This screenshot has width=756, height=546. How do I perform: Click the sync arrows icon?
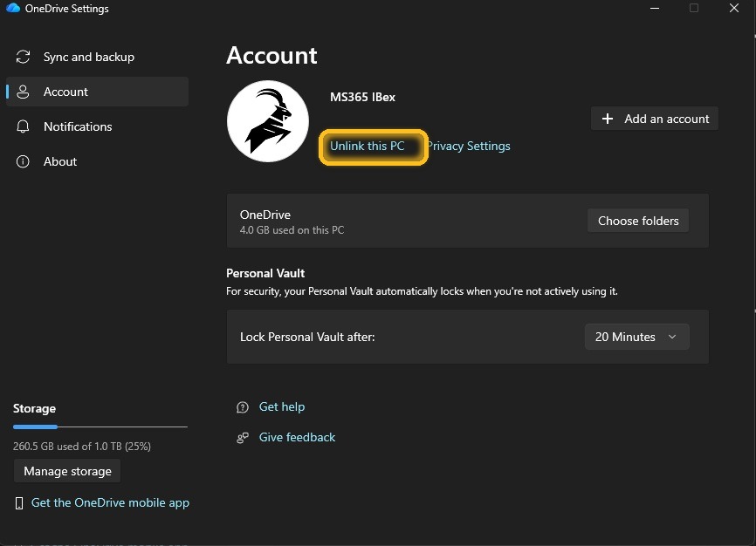tap(23, 57)
